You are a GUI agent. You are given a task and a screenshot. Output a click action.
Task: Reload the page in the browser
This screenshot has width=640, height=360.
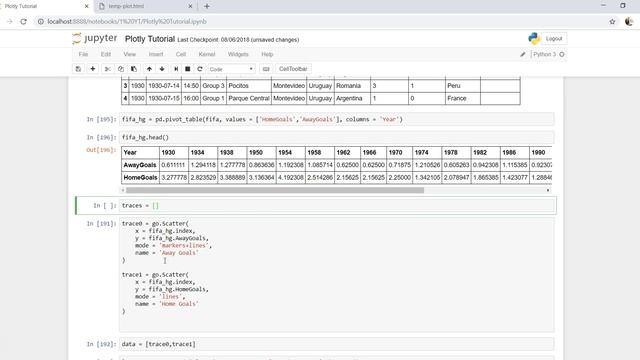[23, 22]
